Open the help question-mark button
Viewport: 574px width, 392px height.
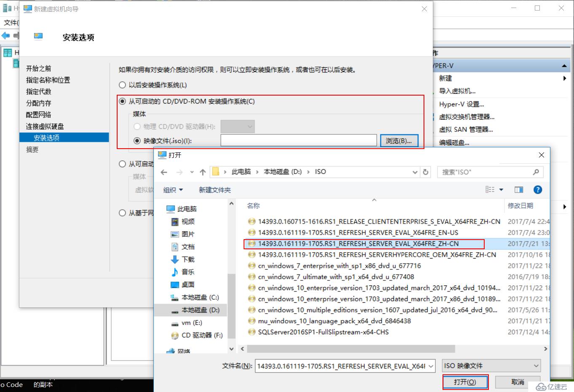(538, 190)
